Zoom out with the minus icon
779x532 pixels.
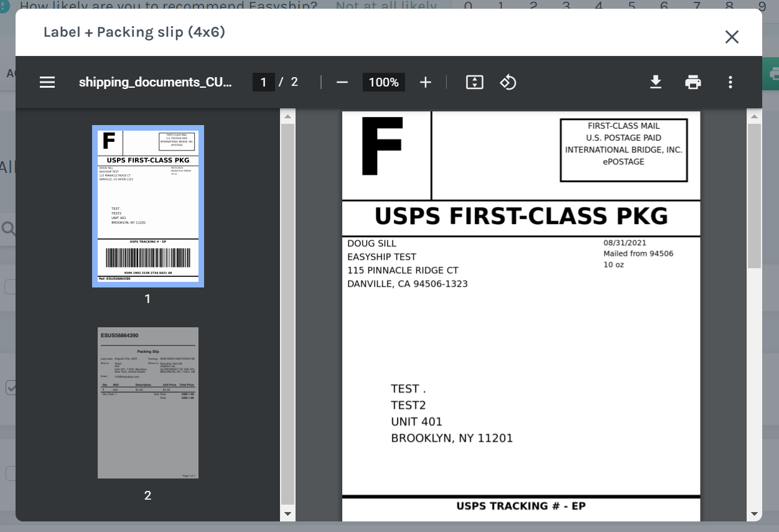[342, 82]
